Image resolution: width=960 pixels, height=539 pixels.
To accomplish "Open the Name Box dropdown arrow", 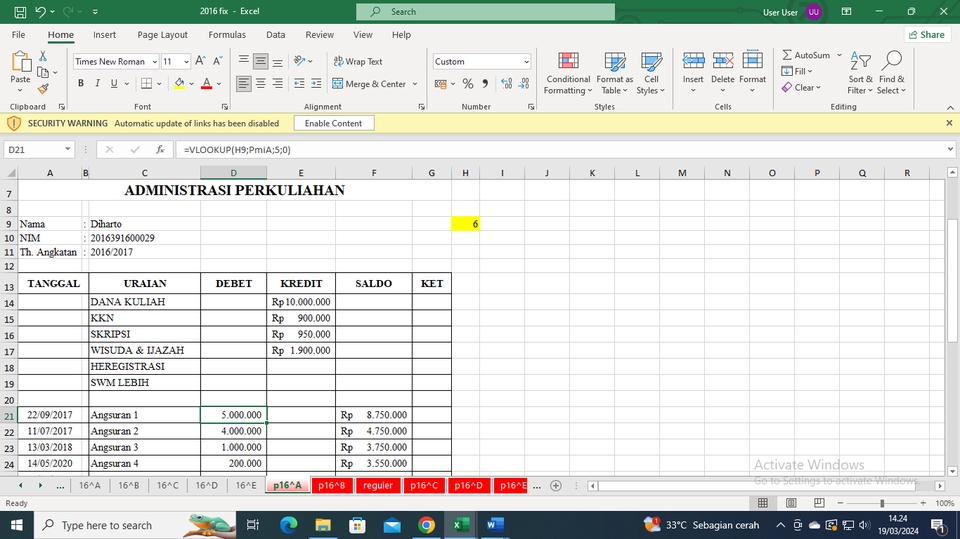I will (x=67, y=149).
